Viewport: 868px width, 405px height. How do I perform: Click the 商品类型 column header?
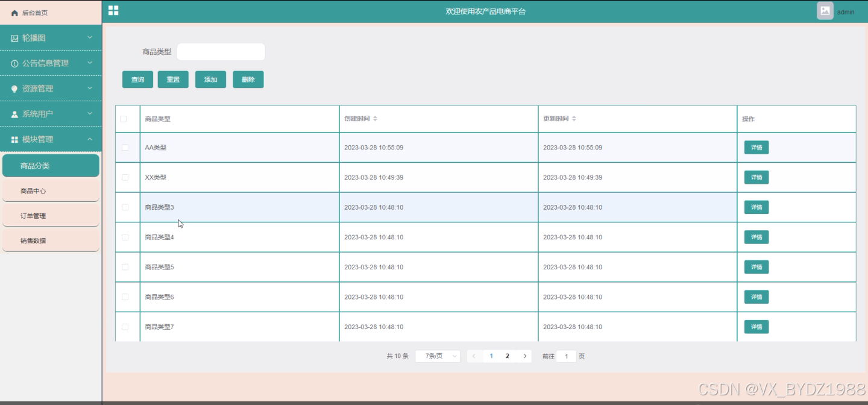tap(157, 119)
